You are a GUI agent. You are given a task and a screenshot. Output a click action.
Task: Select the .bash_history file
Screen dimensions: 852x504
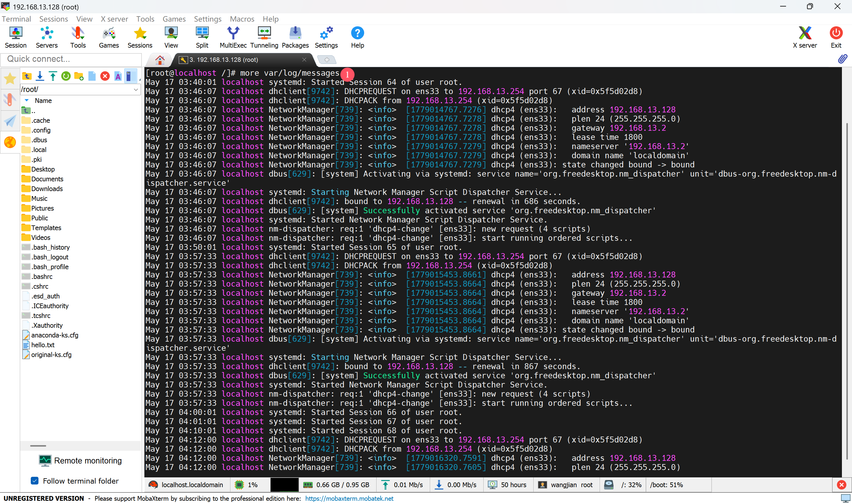tap(46, 247)
